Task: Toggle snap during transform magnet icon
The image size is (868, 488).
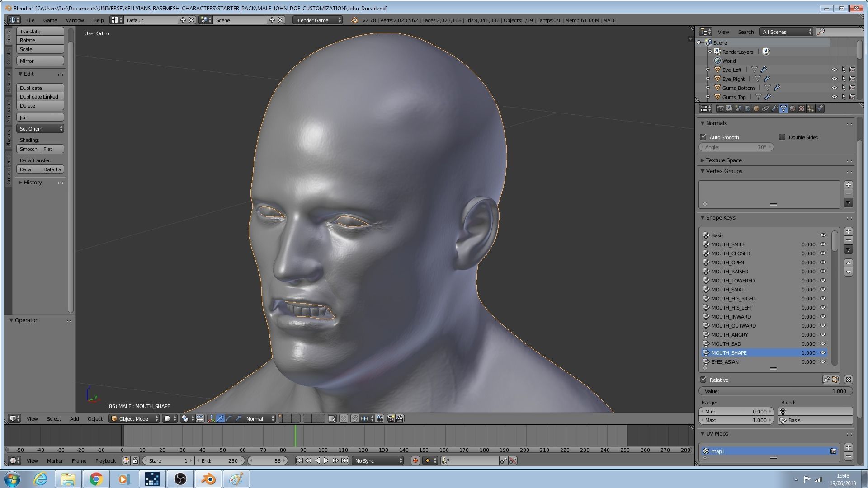Action: [x=355, y=418]
